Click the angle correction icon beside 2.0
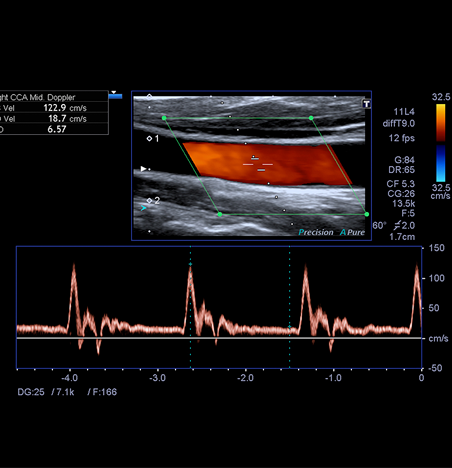 point(397,226)
